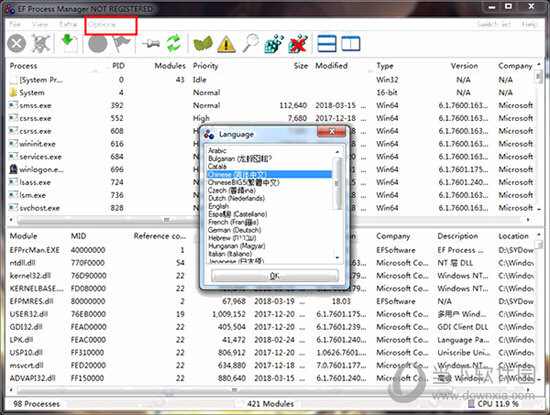Click the magnifying glass search icon
The width and height of the screenshot is (550, 415).
pos(250,43)
